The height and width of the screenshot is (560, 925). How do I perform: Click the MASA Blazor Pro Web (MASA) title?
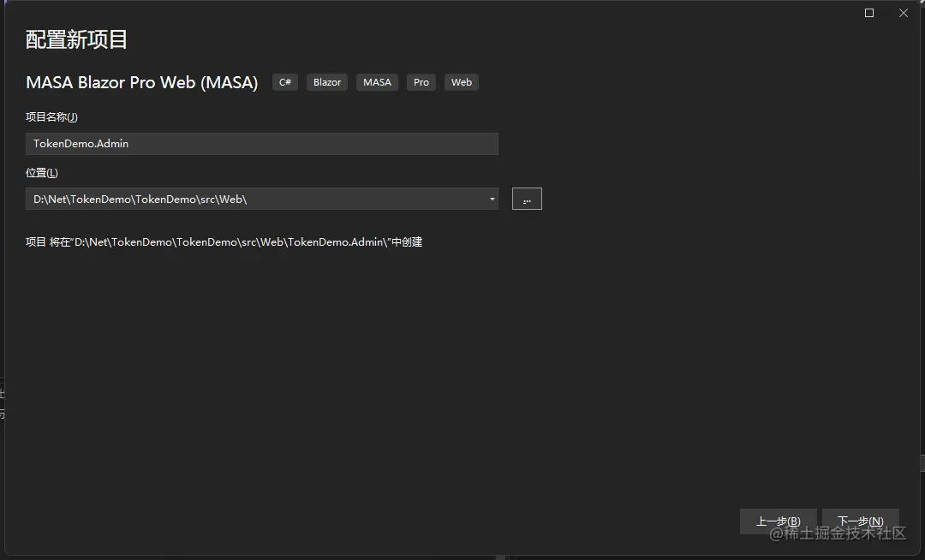[x=142, y=82]
